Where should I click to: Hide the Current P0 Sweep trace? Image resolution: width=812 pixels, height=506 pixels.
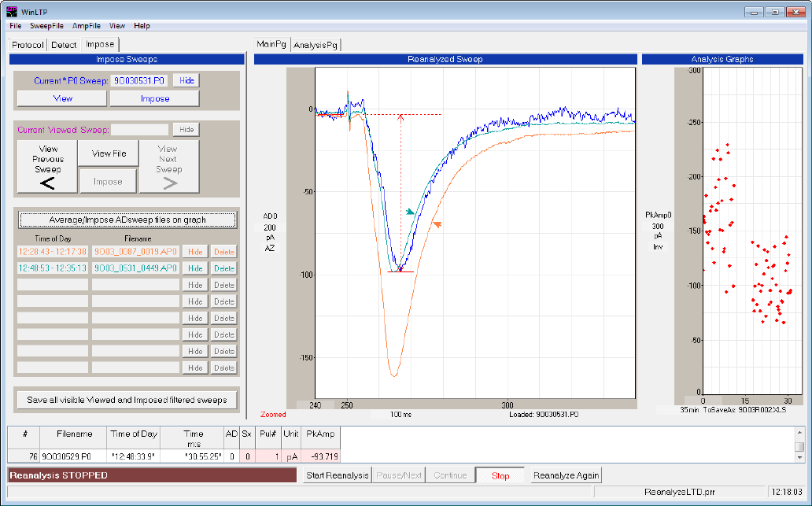click(186, 80)
